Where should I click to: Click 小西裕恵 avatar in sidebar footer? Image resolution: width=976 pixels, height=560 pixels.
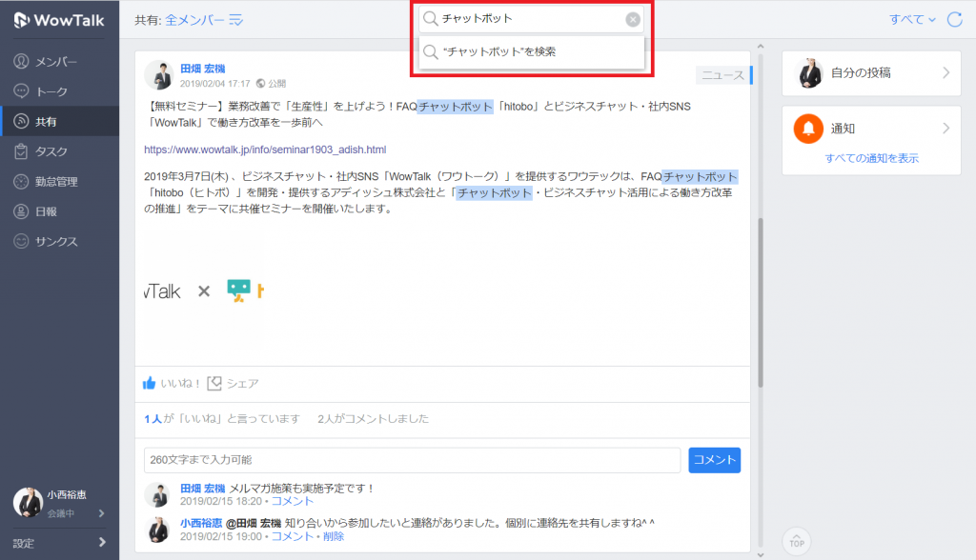pyautogui.click(x=28, y=503)
